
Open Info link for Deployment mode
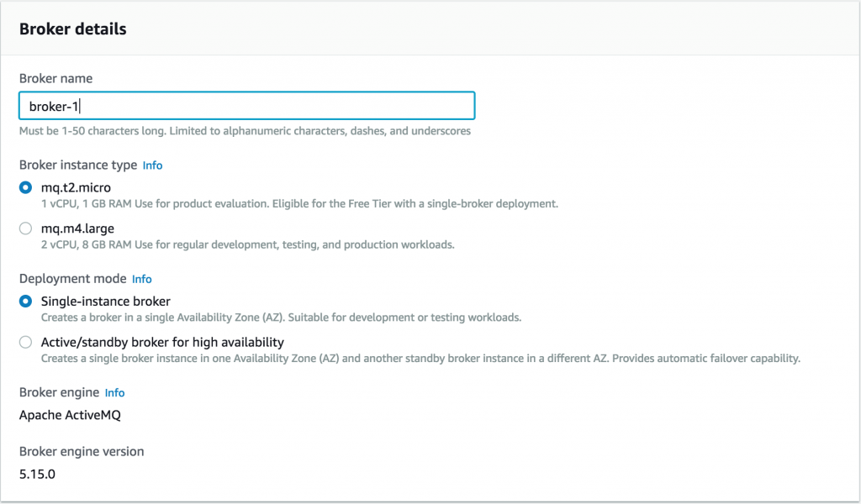coord(141,279)
